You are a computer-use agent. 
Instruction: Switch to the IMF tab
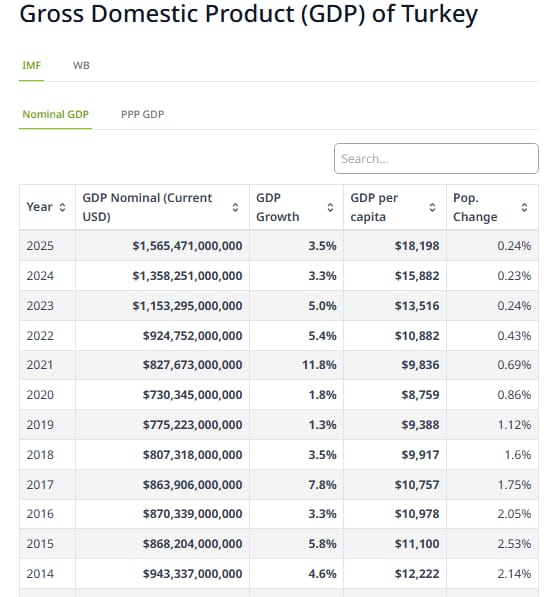(32, 65)
